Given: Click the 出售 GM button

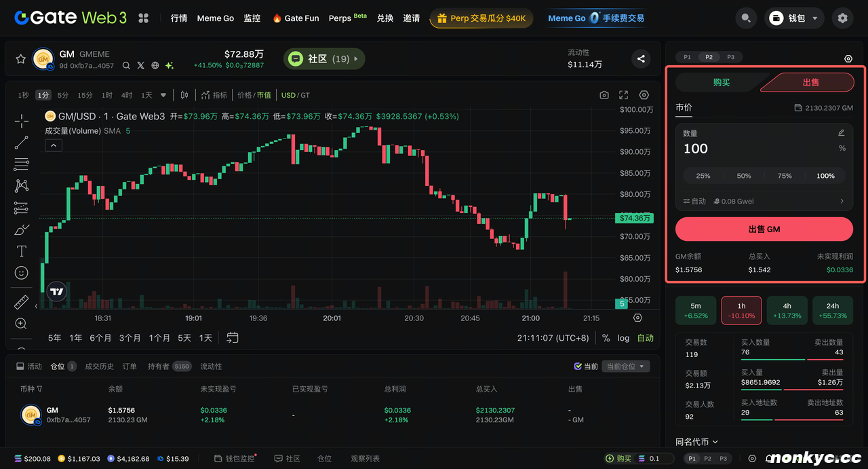Looking at the screenshot, I should pos(764,229).
